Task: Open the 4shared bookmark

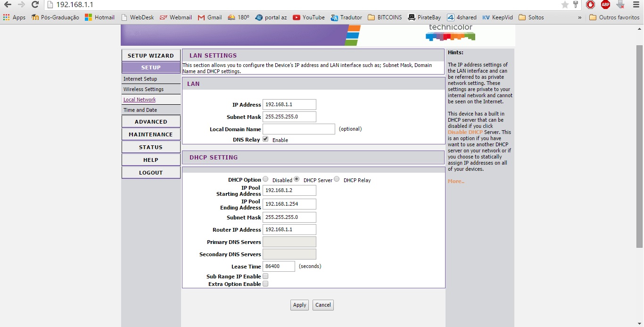Action: pos(462,17)
